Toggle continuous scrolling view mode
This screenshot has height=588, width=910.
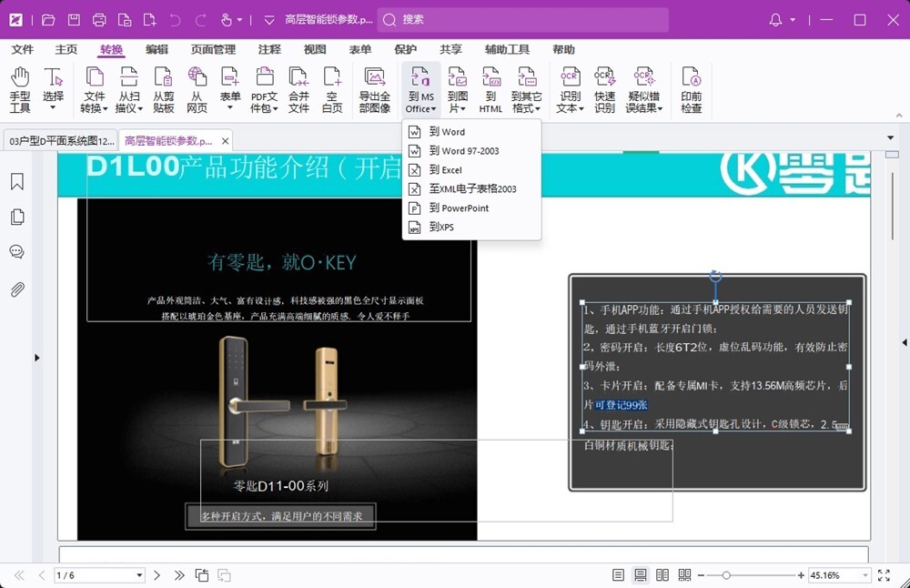click(x=640, y=574)
